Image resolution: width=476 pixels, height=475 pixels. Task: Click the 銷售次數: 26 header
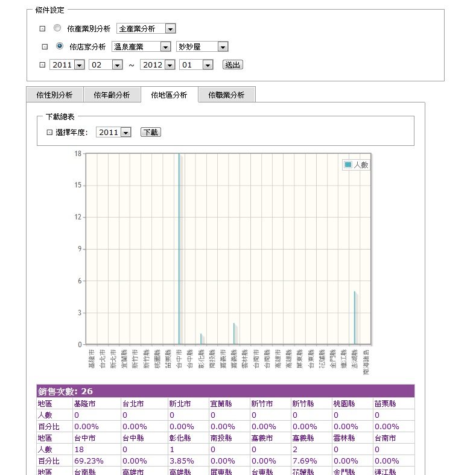[226, 391]
